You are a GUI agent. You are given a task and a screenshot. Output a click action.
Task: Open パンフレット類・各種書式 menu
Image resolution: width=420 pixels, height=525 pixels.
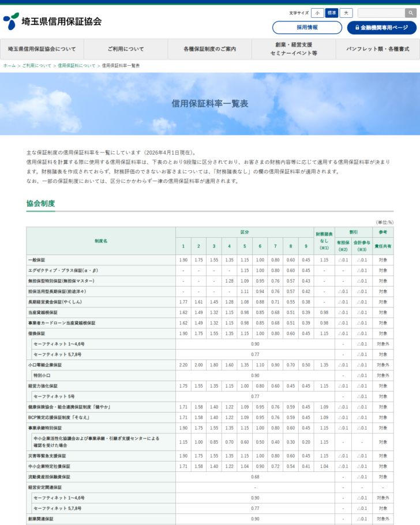tap(378, 49)
